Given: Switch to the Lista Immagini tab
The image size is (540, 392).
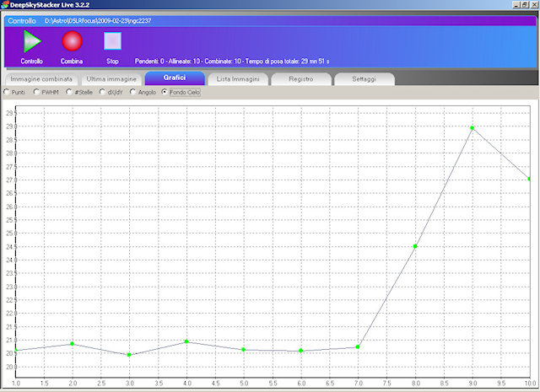Looking at the screenshot, I should 238,79.
